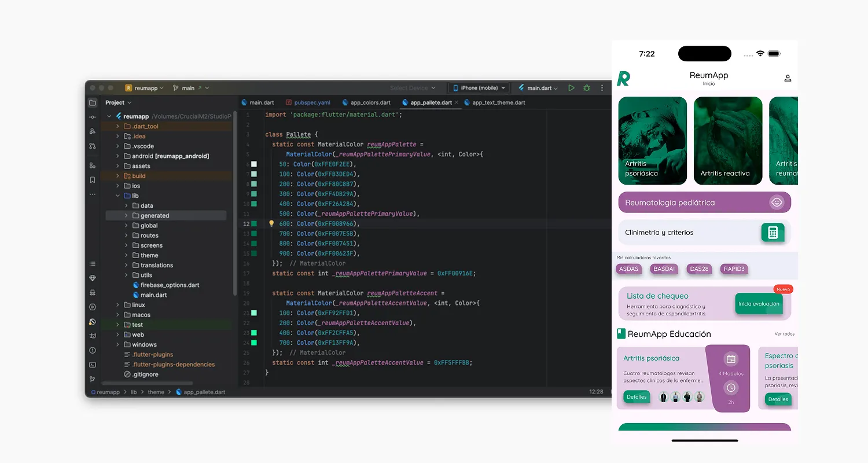
Task: Click the green Debug bug icon
Action: tap(587, 88)
